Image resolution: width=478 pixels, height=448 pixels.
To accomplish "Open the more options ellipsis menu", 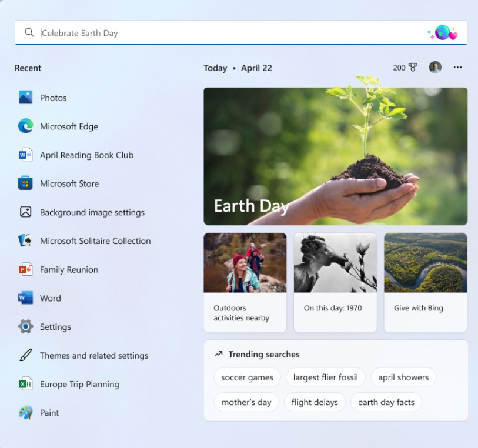I will (457, 67).
